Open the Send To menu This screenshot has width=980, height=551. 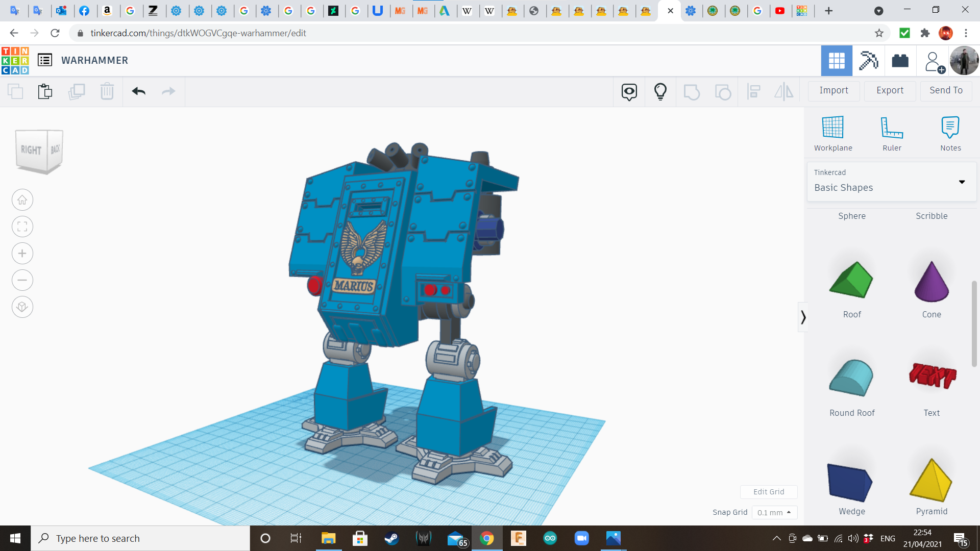(x=946, y=90)
